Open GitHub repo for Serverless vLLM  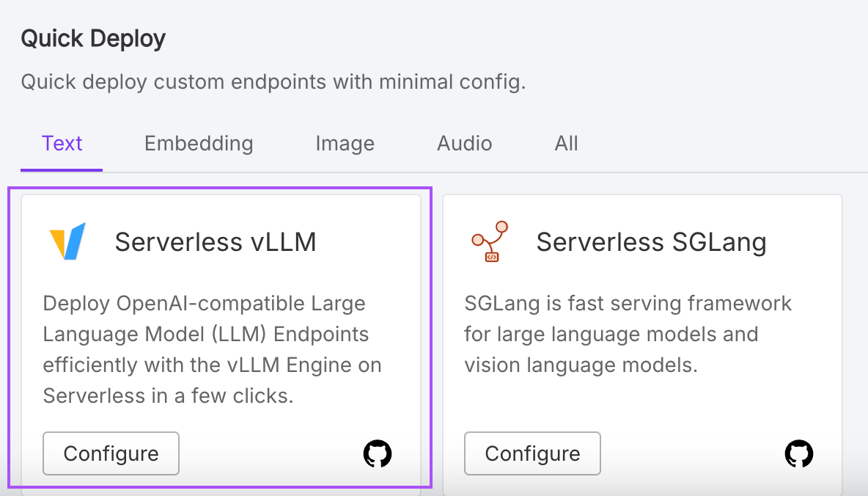[378, 453]
